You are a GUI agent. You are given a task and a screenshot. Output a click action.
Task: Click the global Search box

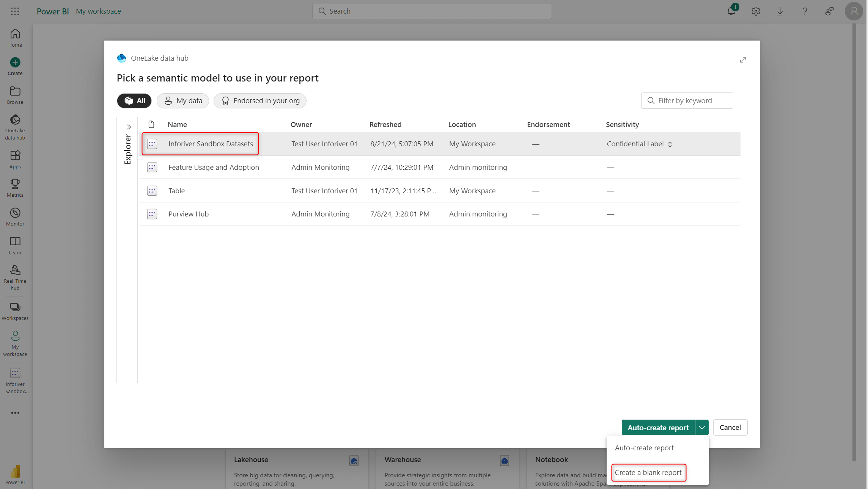[x=432, y=11]
